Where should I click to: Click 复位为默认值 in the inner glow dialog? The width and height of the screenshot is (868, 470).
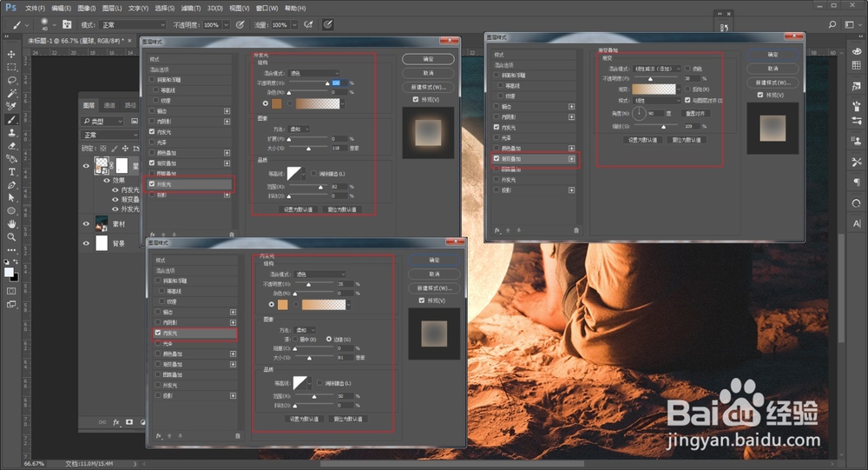[348, 419]
